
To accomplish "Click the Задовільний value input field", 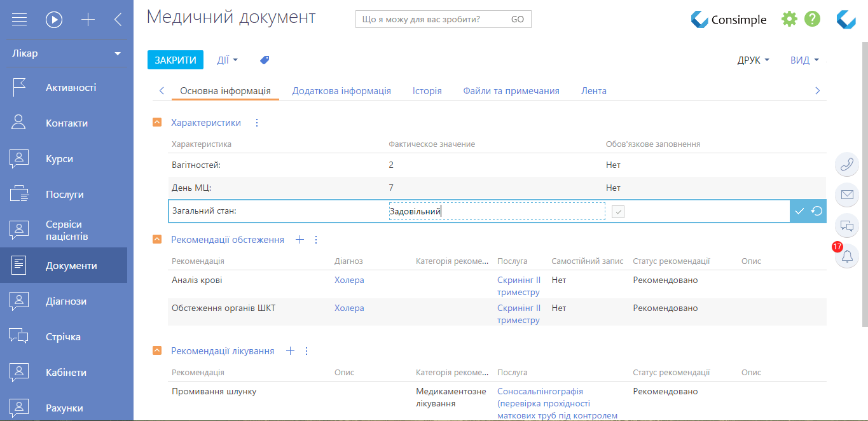I will pos(497,211).
